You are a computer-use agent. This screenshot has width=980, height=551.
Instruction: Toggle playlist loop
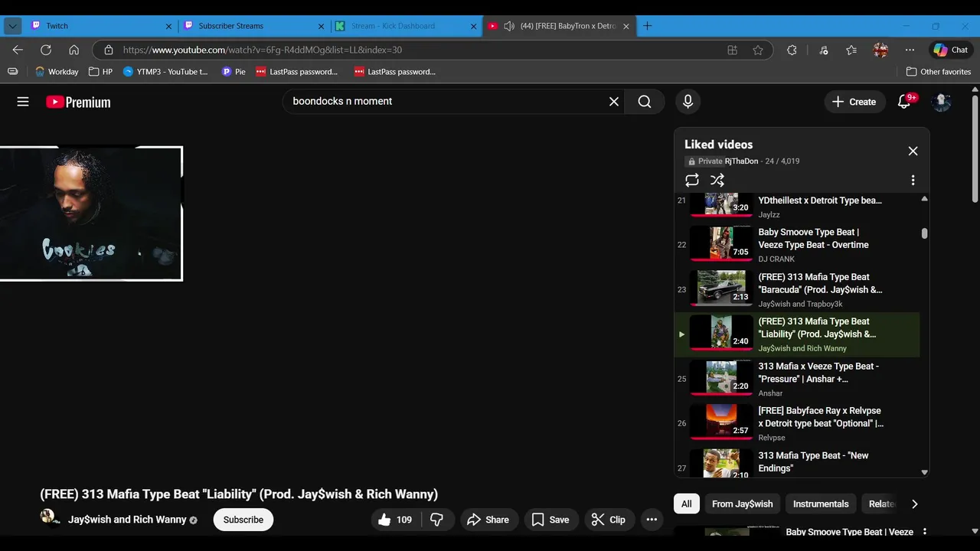[x=692, y=180]
